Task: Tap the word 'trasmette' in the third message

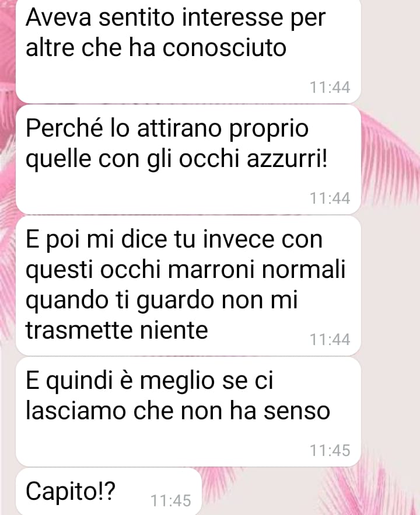Action: pyautogui.click(x=80, y=330)
